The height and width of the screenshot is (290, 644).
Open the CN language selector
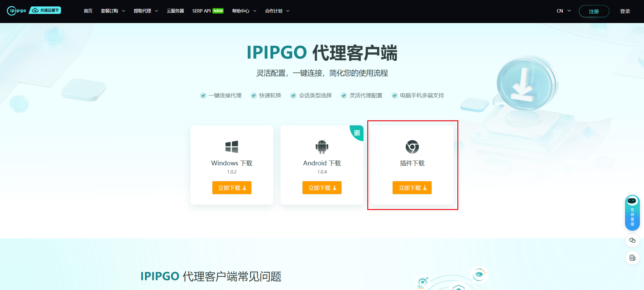[564, 11]
